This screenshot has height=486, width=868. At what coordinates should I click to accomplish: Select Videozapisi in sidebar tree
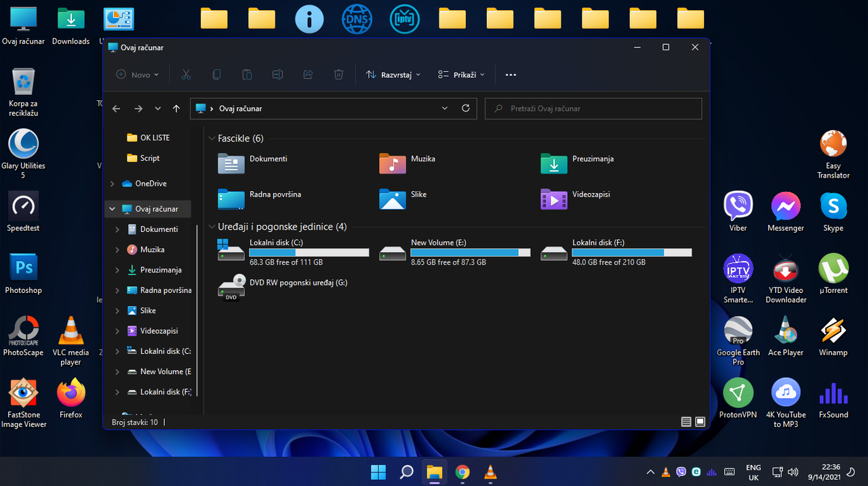coord(153,331)
